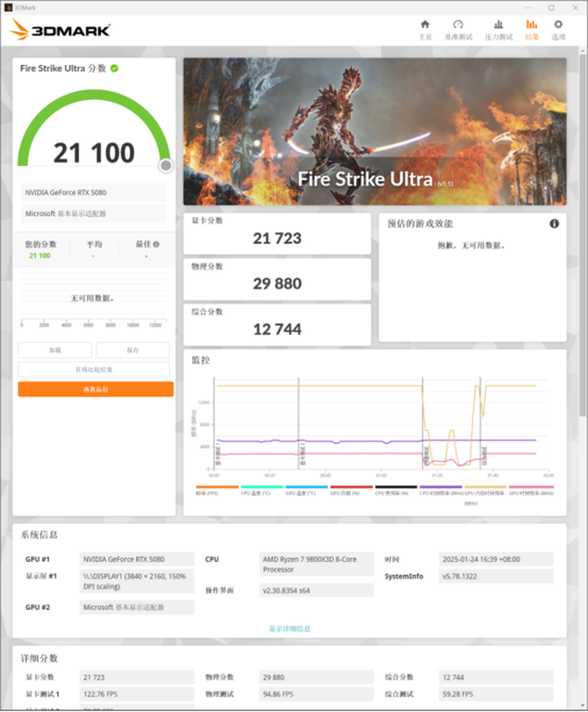Click 12 744 in the 详细分数 section
Screen dimensions: 588x712
(x=496, y=677)
